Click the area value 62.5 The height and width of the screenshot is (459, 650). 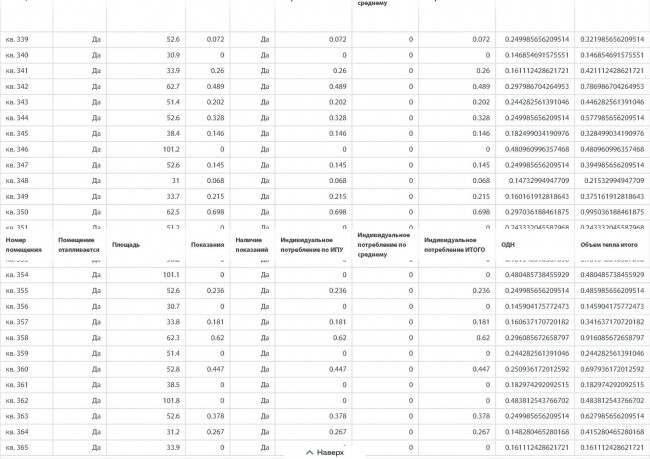pyautogui.click(x=173, y=212)
